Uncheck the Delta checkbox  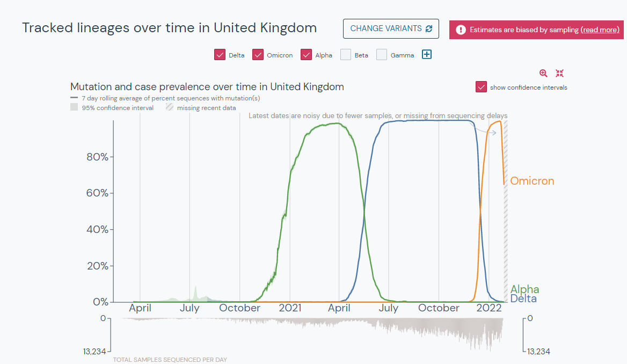pos(220,55)
